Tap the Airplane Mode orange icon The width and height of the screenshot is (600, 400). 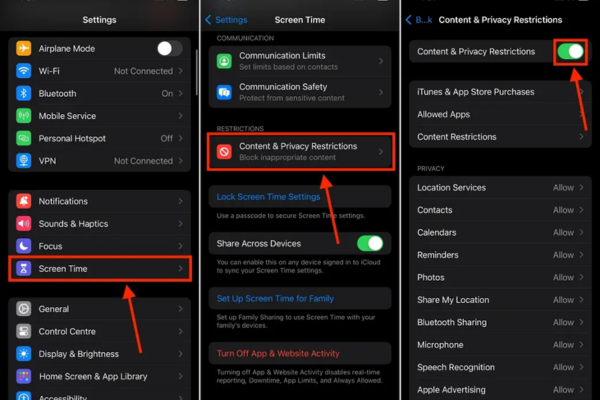pyautogui.click(x=23, y=49)
